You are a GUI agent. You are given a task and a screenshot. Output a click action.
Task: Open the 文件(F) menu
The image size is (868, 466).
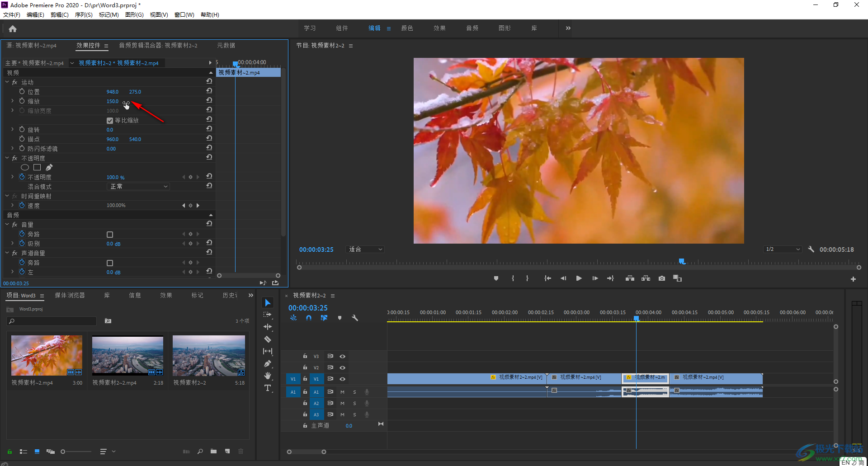[12, 15]
